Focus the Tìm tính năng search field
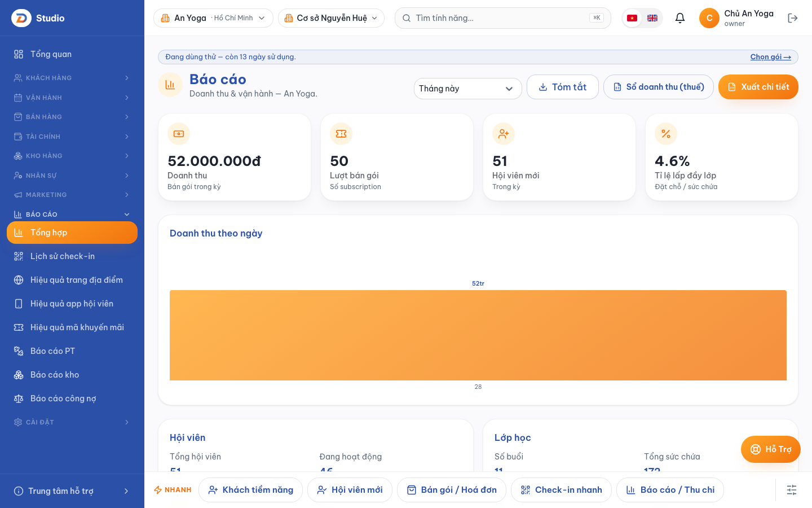 [503, 18]
